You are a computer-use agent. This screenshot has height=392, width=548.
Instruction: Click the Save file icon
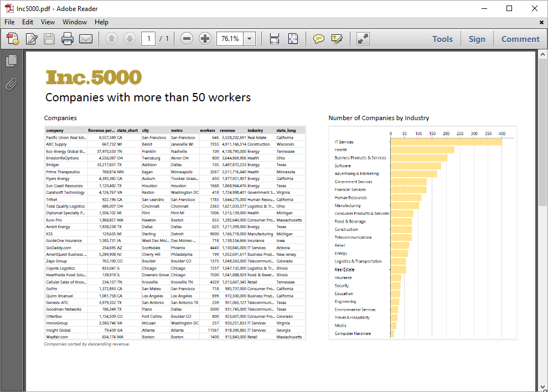pos(49,39)
